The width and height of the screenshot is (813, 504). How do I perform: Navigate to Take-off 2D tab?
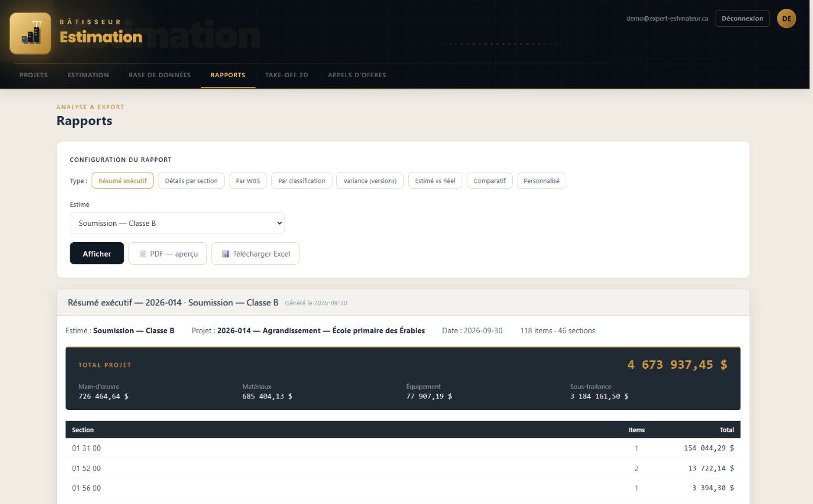pos(286,75)
